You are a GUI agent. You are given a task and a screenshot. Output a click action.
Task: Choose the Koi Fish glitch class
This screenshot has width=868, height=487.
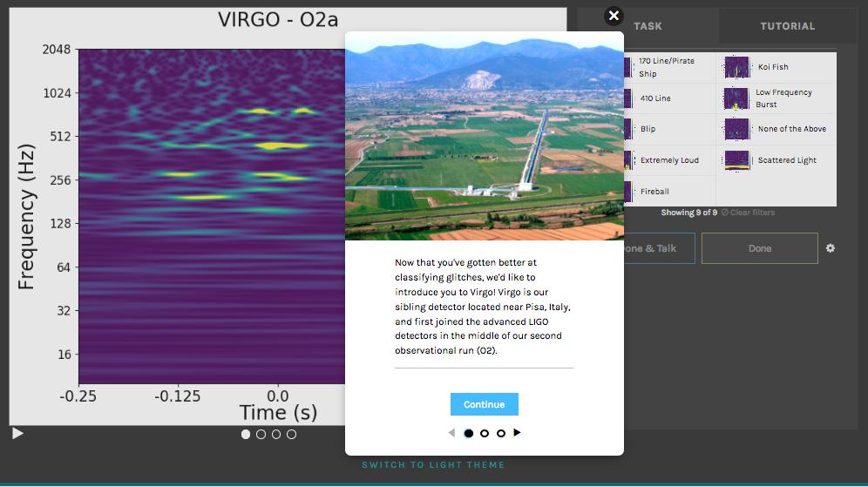pyautogui.click(x=776, y=67)
